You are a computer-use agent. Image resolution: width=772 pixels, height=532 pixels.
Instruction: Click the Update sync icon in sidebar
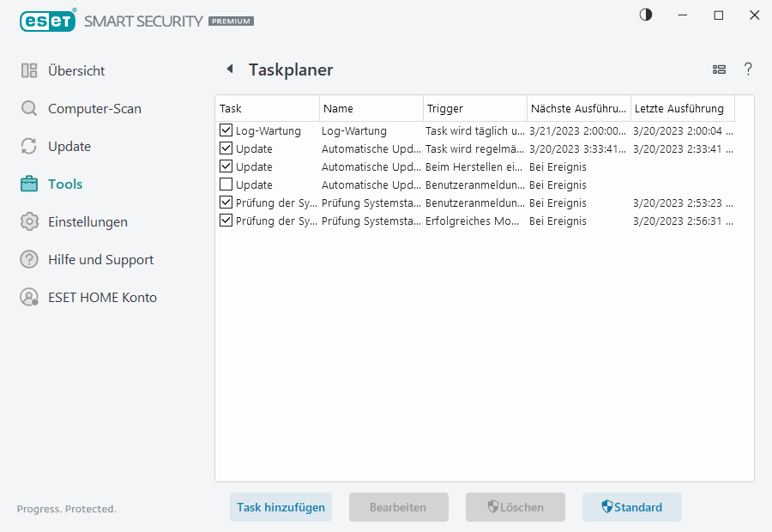(29, 146)
